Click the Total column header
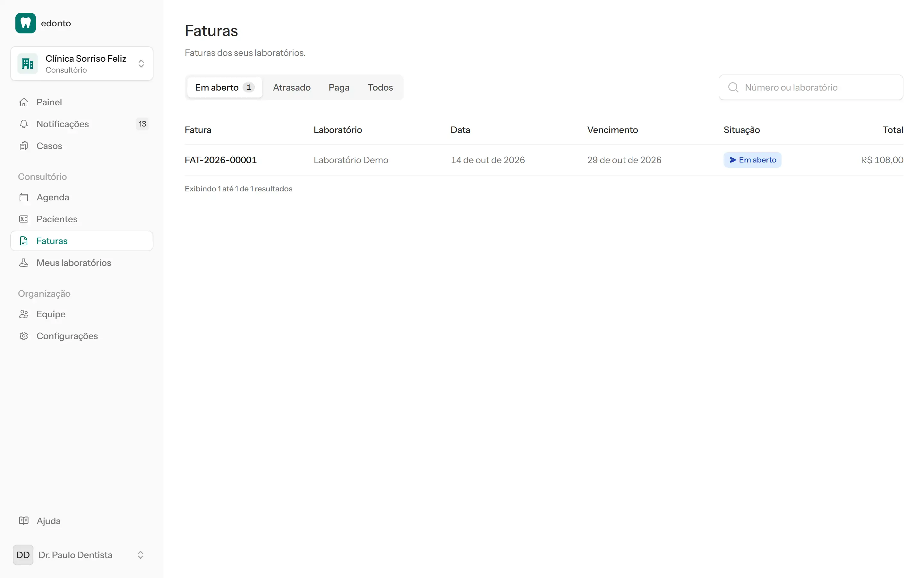Viewport: 924px width, 578px height. pyautogui.click(x=893, y=130)
